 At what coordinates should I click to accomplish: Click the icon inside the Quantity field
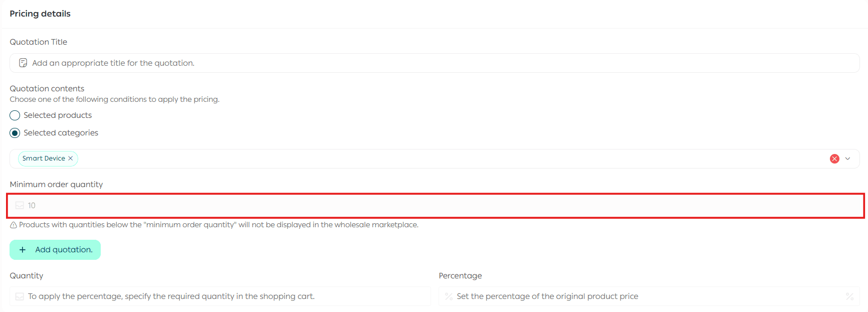coord(20,296)
